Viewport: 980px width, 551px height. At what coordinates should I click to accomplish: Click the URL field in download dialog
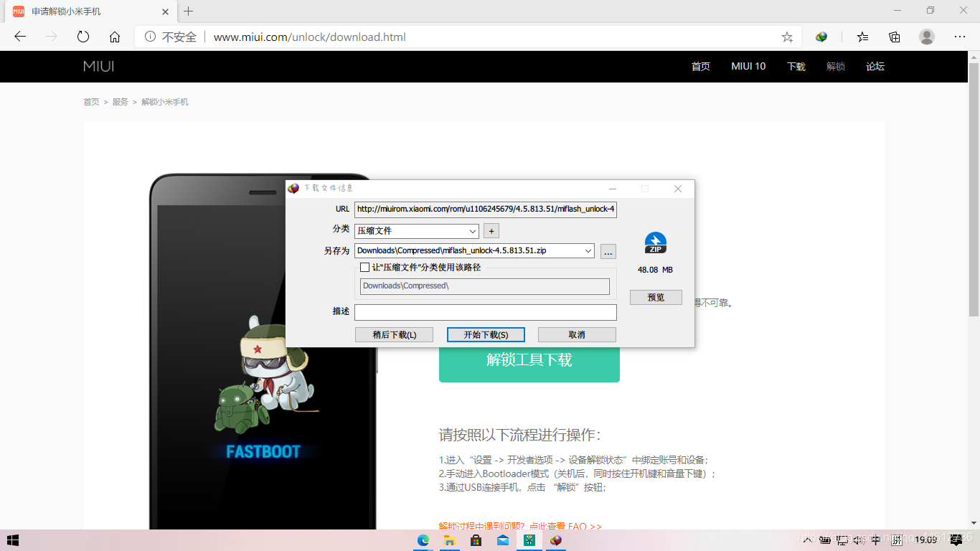point(486,209)
